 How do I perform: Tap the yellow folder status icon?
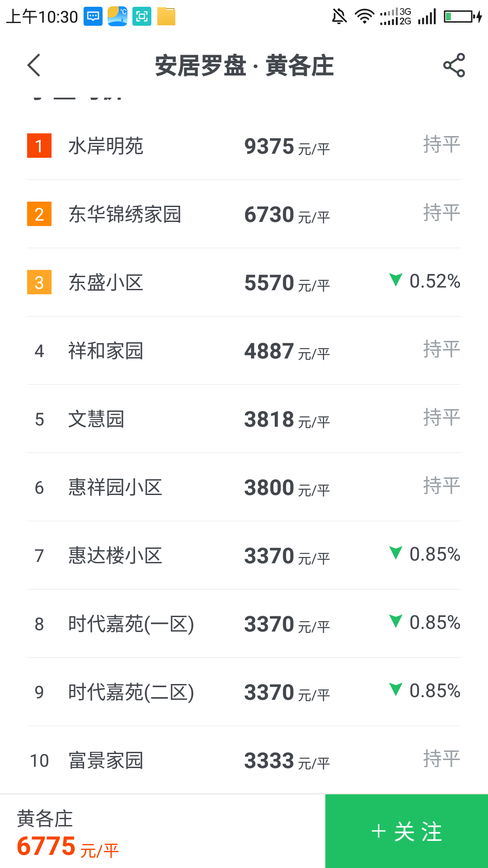point(166,17)
